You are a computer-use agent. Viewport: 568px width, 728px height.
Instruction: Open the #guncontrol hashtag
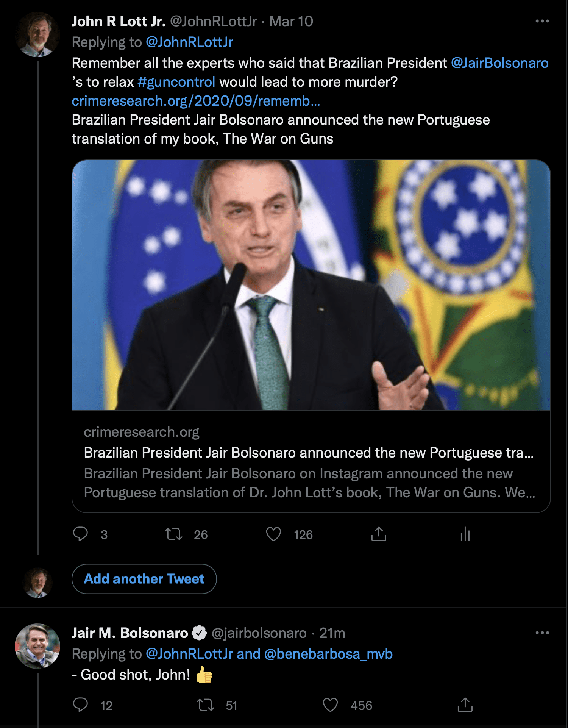click(x=176, y=82)
